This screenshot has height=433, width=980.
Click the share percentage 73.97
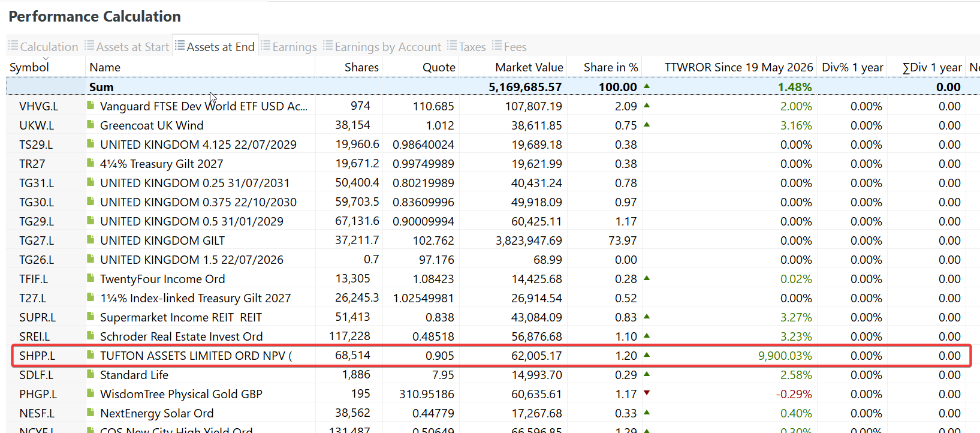(623, 240)
